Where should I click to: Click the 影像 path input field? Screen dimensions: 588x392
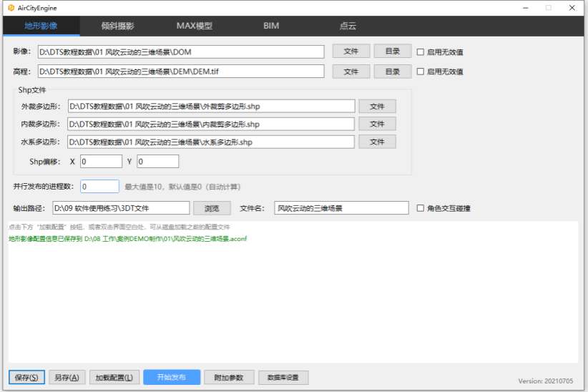[x=181, y=52]
